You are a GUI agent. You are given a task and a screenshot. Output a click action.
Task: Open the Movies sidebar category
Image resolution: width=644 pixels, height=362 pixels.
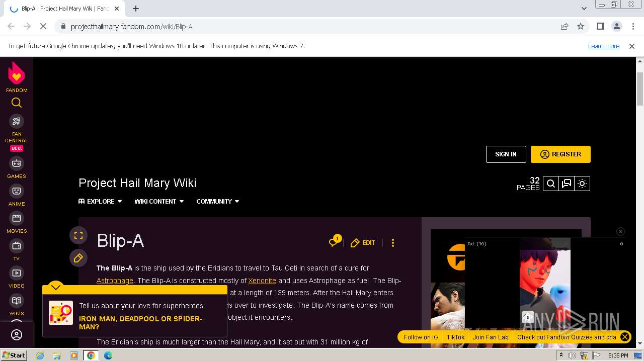[x=17, y=223]
